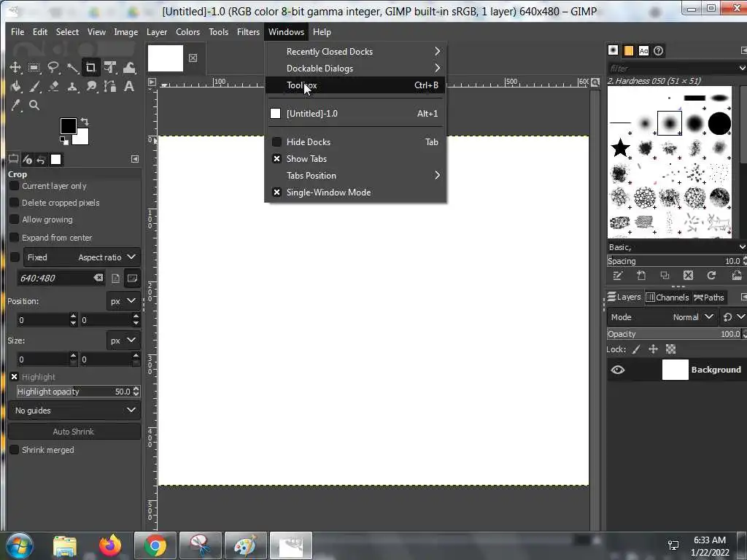The width and height of the screenshot is (747, 560).
Task: Adjust the layer Opacity slider
Action: pyautogui.click(x=674, y=334)
